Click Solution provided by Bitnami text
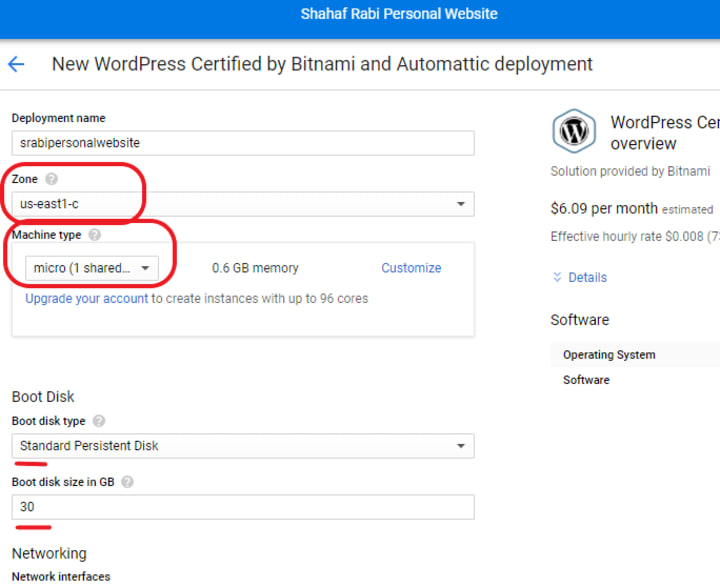Screen dimensions: 720x587 click(x=630, y=171)
